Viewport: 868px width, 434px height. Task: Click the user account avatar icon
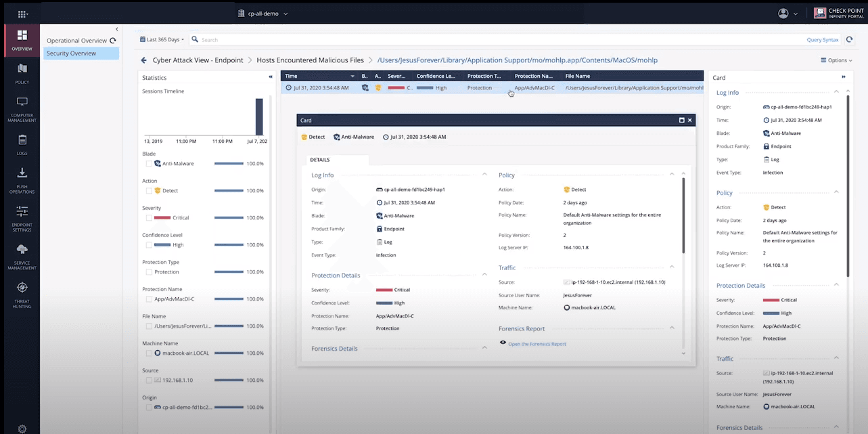click(783, 14)
